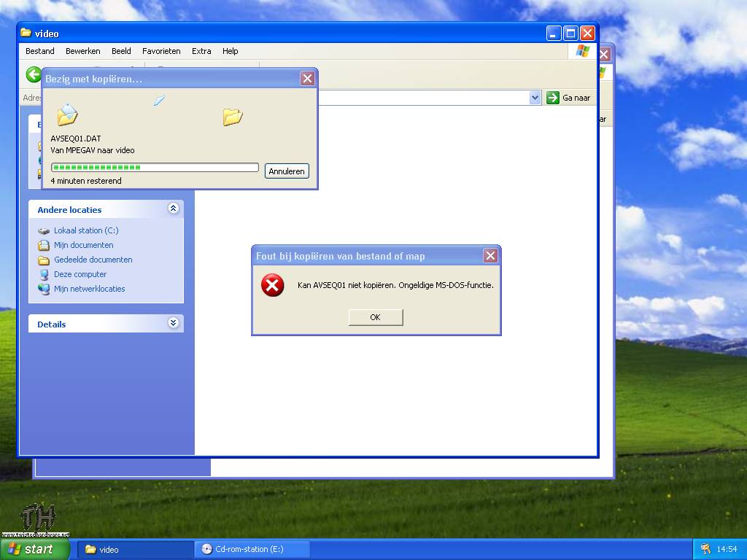
Task: Open Mijn documenten folder link
Action: point(83,245)
